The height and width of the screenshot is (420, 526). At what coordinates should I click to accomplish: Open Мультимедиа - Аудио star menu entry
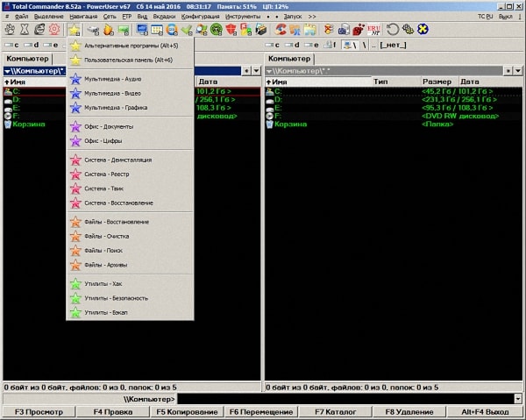coord(112,79)
